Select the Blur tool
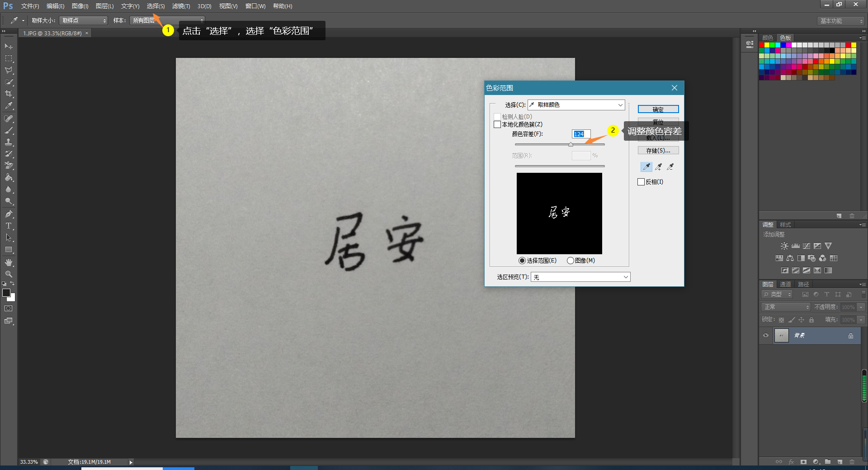The width and height of the screenshot is (868, 470). [9, 189]
